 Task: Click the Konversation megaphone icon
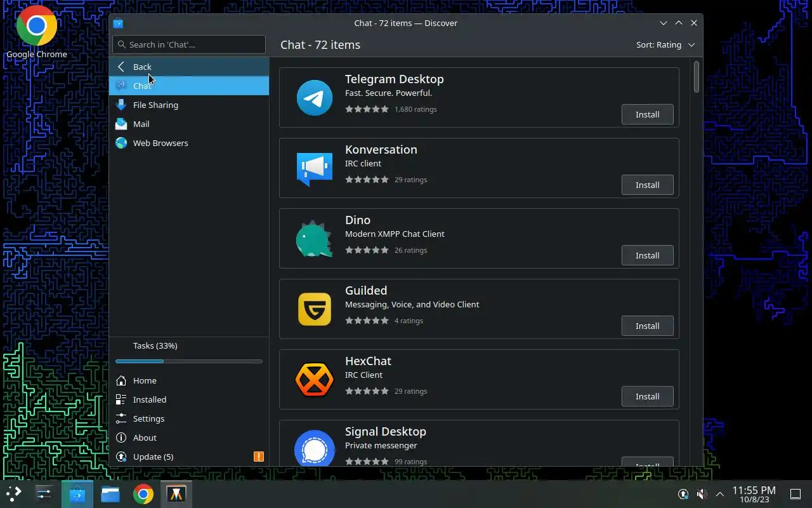(x=315, y=168)
